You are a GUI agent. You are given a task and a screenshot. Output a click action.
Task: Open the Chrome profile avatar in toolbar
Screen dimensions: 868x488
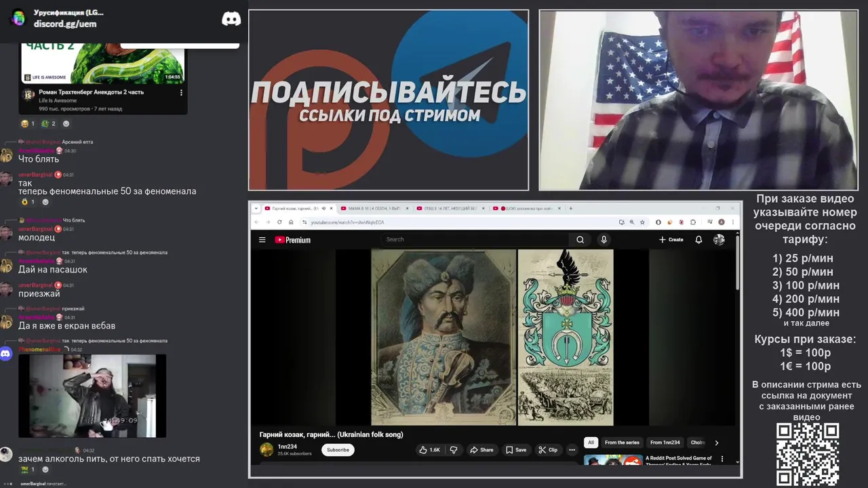click(722, 222)
